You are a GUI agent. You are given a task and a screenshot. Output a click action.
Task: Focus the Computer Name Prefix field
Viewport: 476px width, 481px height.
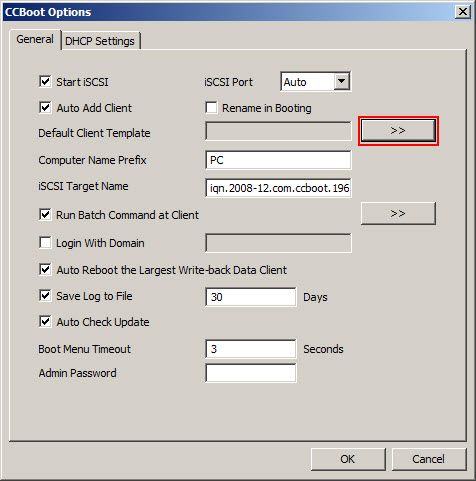click(278, 160)
